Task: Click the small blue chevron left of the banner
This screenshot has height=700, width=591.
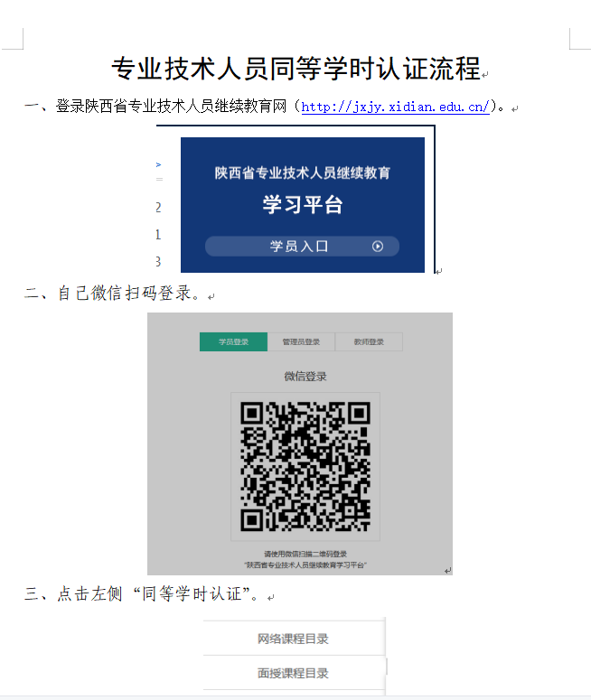Action: tap(158, 164)
